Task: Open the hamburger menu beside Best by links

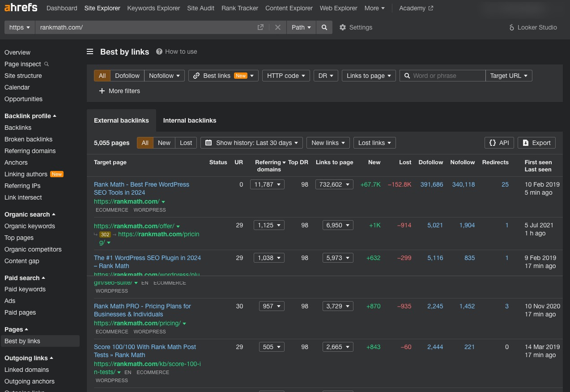Action: (x=90, y=51)
